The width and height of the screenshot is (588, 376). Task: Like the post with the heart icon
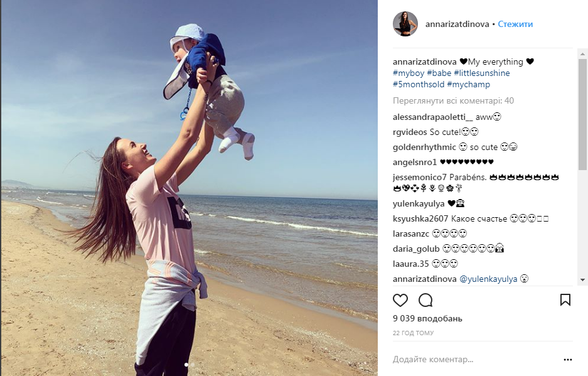[x=400, y=300]
